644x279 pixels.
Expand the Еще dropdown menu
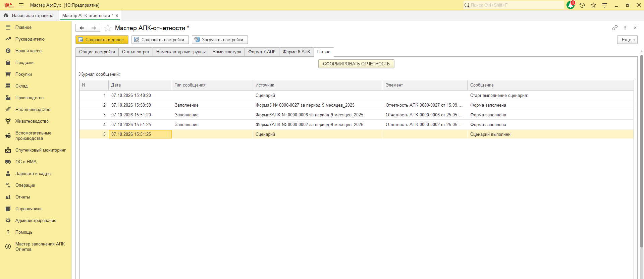pyautogui.click(x=627, y=40)
